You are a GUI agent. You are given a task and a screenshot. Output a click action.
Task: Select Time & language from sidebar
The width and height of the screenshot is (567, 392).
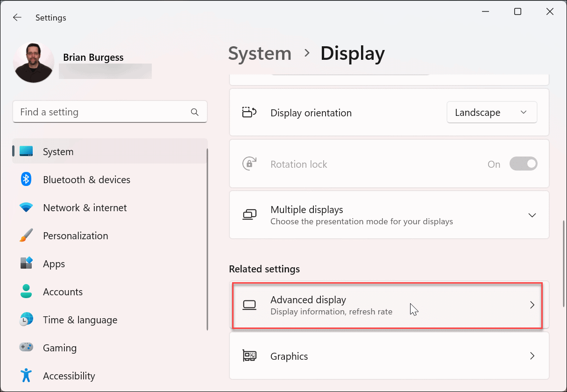26,320
